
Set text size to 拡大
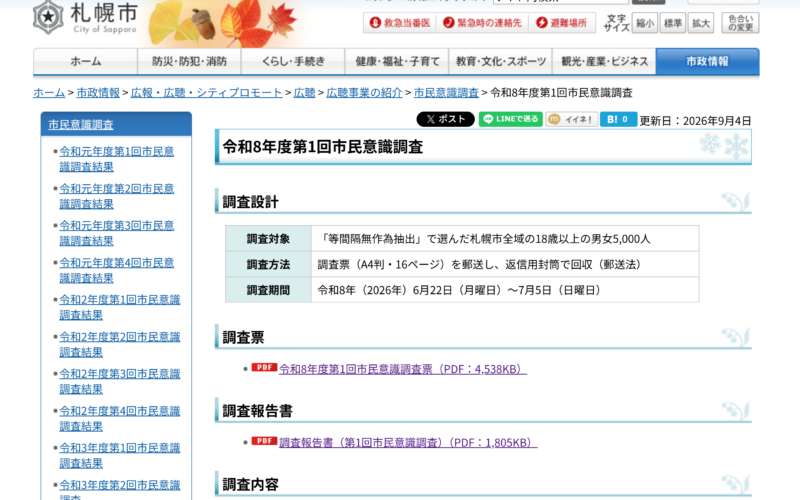click(x=701, y=23)
